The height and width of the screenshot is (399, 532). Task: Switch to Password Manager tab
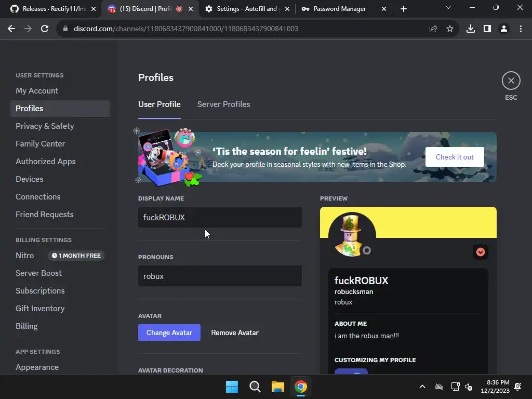pyautogui.click(x=340, y=9)
